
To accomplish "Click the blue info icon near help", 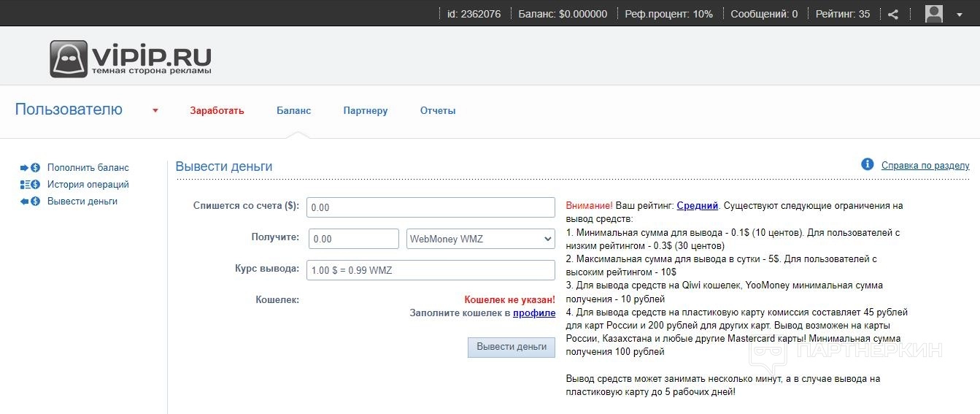I will pos(868,164).
